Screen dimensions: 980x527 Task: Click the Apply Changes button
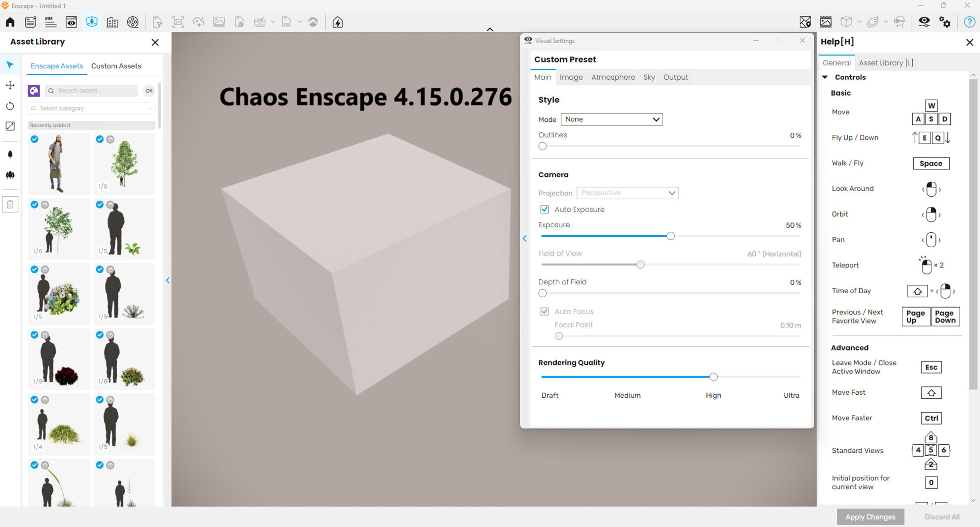(870, 517)
